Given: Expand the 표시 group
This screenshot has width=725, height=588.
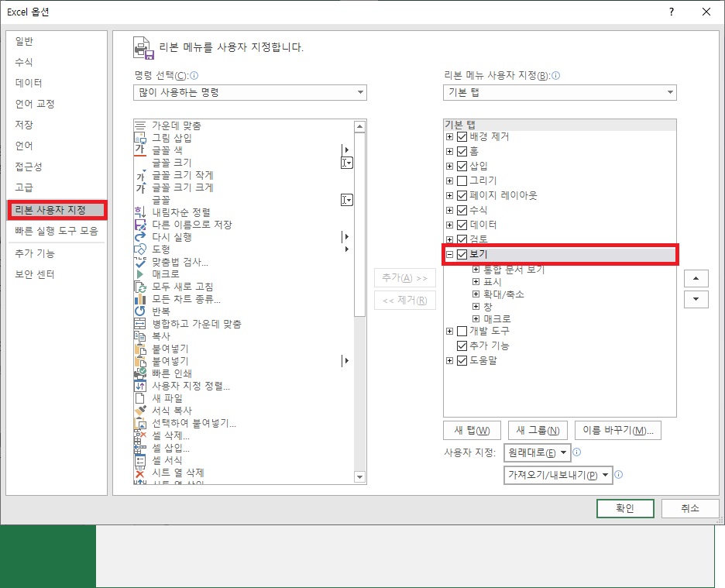Looking at the screenshot, I should pos(476,281).
